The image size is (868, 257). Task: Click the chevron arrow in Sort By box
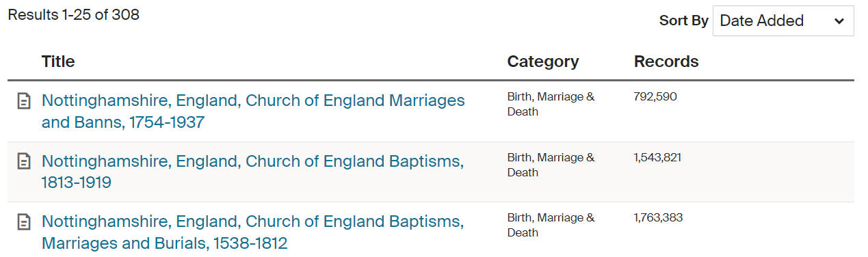tap(839, 21)
